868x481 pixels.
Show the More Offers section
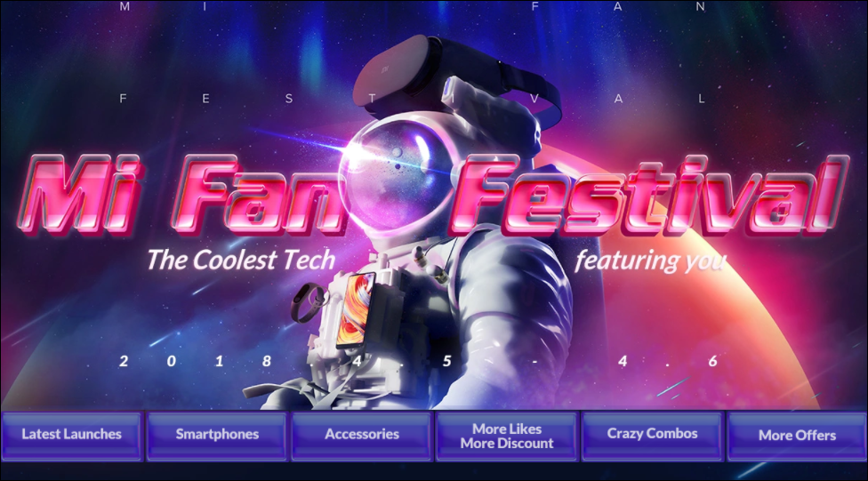click(797, 436)
